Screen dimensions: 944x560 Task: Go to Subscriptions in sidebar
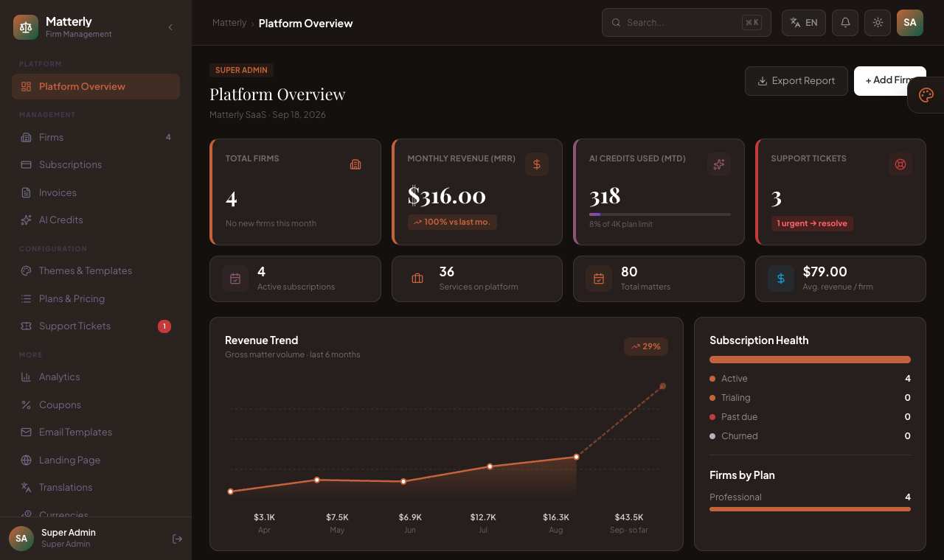96,164
